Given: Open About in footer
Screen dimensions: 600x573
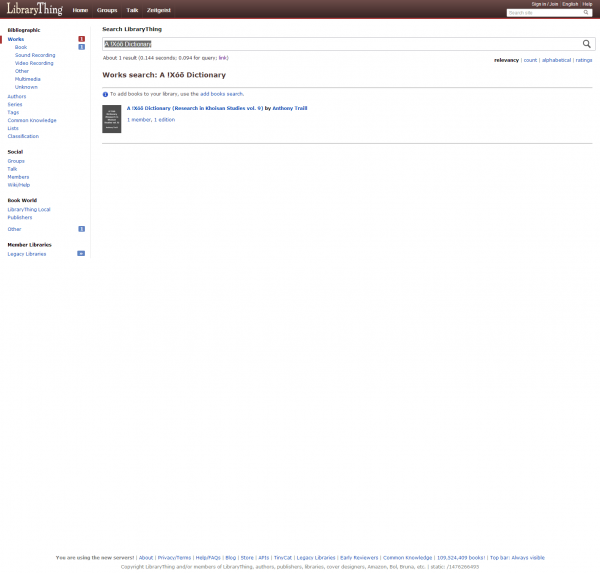Looking at the screenshot, I should click(x=146, y=558).
